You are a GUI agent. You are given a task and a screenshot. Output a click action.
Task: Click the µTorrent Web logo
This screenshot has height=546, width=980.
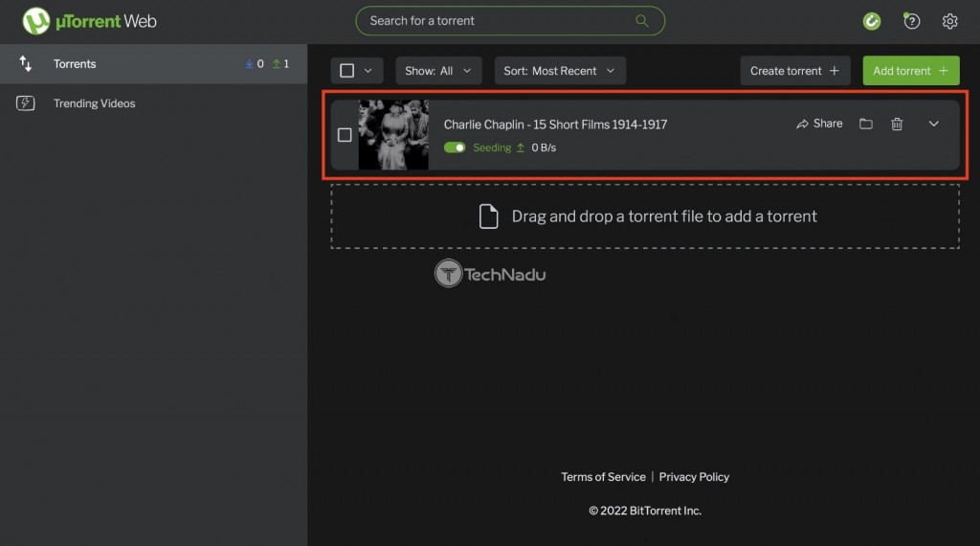pyautogui.click(x=89, y=21)
